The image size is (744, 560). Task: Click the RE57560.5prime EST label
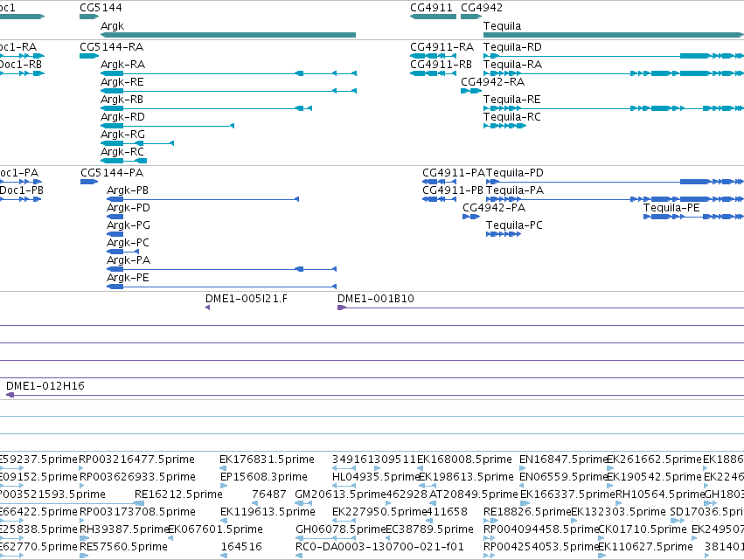tap(123, 547)
